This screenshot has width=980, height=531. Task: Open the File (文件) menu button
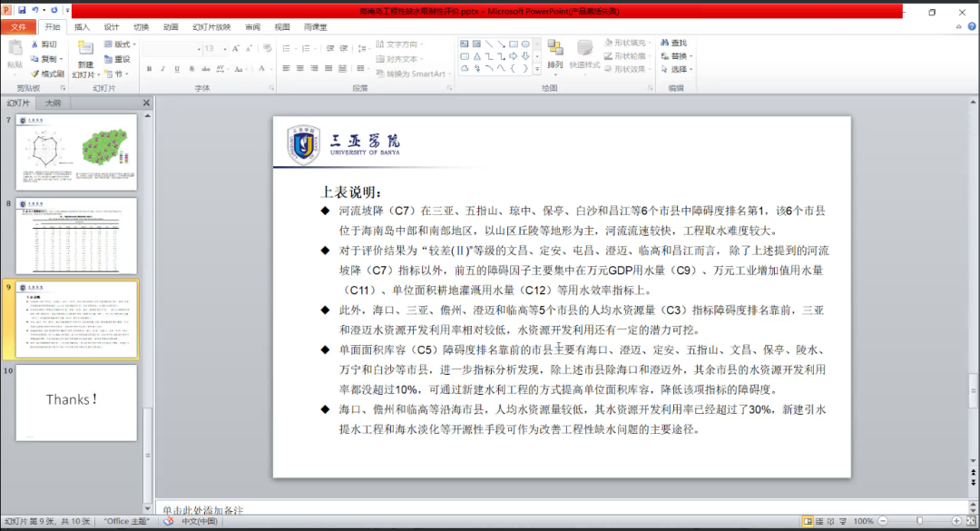pyautogui.click(x=19, y=27)
